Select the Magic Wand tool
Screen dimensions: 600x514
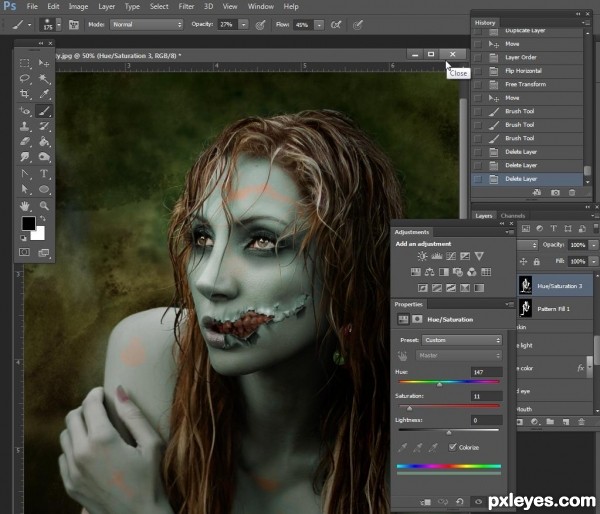pos(44,79)
